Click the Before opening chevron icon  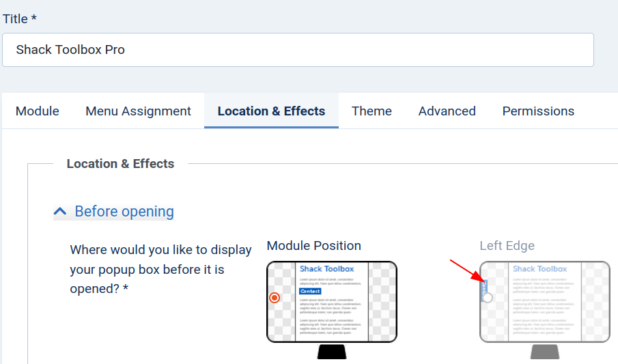pyautogui.click(x=60, y=212)
